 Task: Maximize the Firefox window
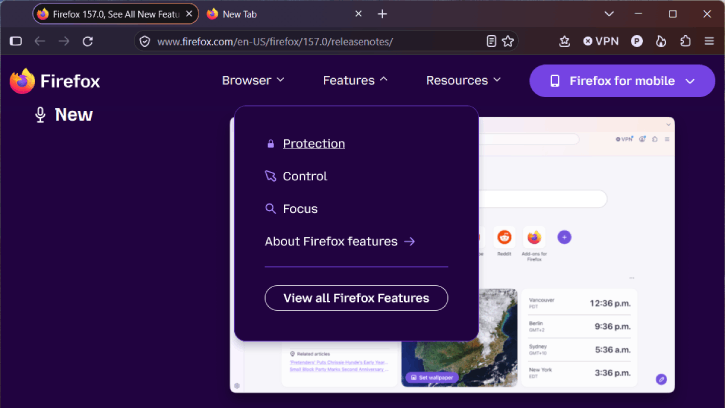673,14
